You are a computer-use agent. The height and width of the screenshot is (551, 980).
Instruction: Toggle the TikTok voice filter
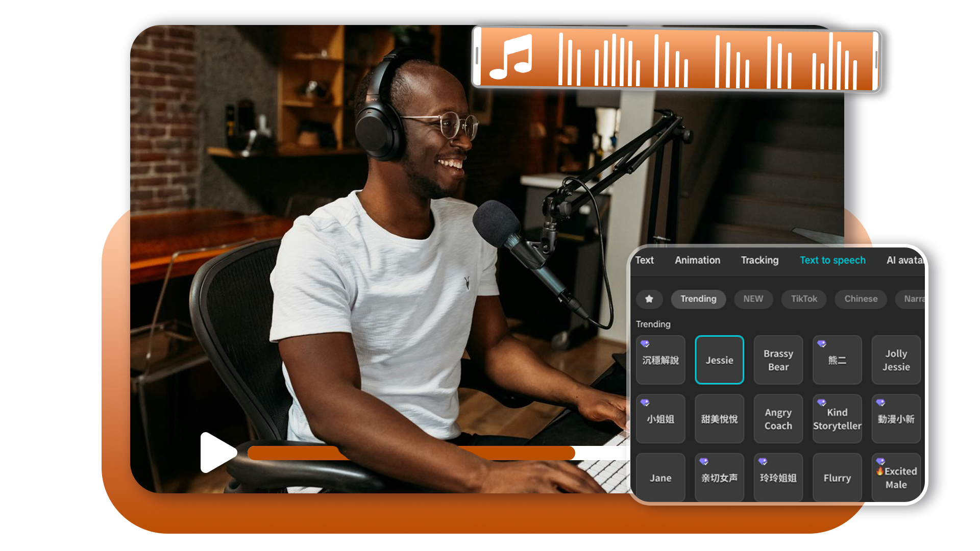[804, 299]
